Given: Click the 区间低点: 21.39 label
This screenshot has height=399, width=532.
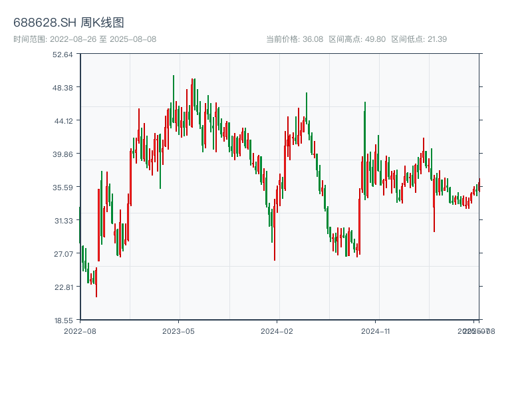Looking at the screenshot, I should click(x=419, y=39).
